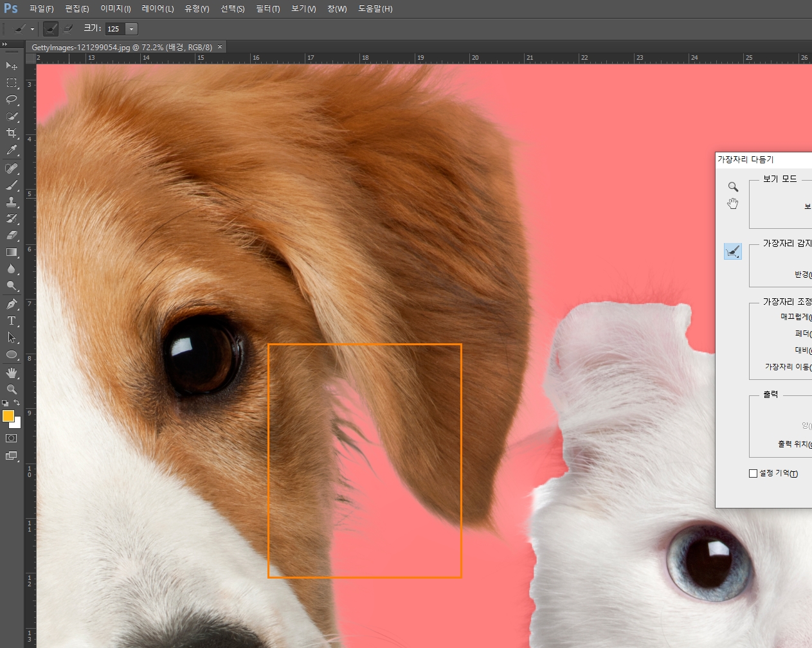812x648 pixels.
Task: Select the Pen tool
Action: click(12, 304)
